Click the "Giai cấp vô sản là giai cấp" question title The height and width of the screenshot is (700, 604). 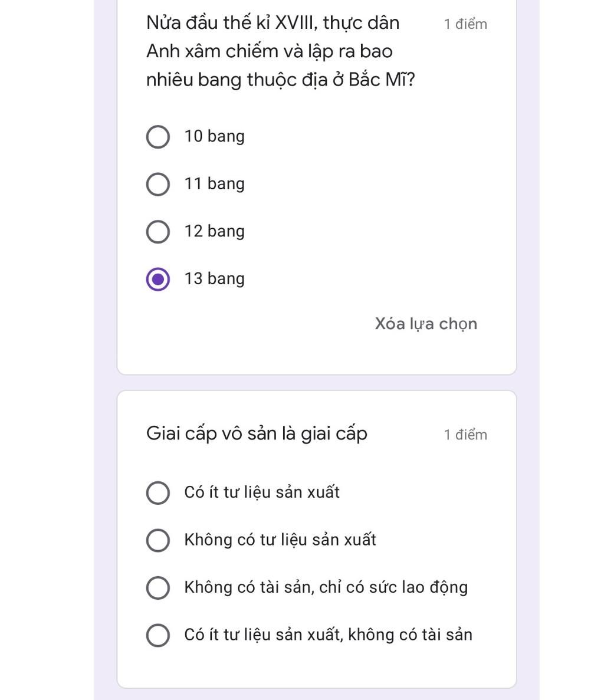tap(257, 433)
